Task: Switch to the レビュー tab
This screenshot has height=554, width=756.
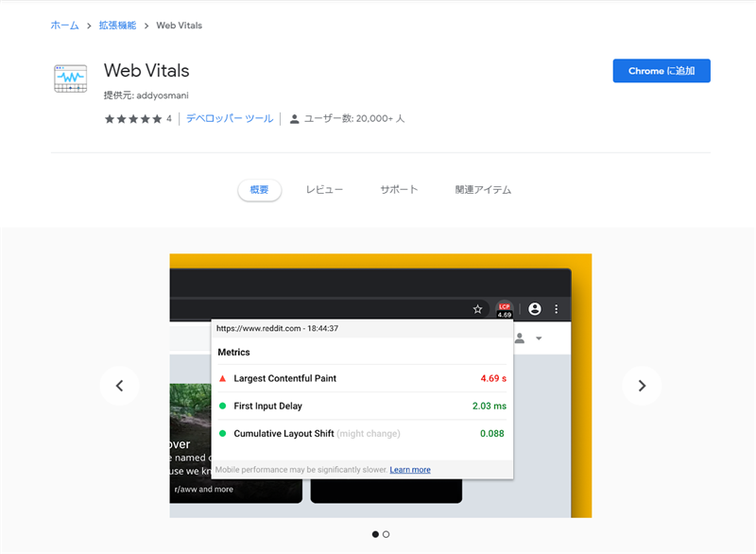Action: (324, 190)
